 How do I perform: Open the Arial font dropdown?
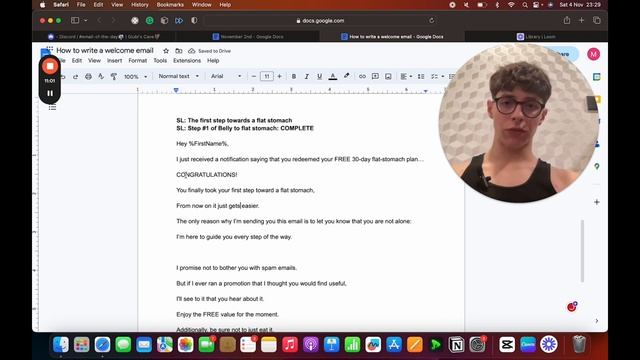[x=226, y=76]
